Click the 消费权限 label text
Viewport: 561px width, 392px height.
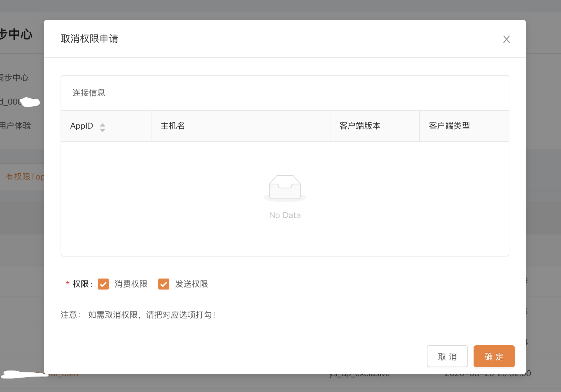pos(131,284)
